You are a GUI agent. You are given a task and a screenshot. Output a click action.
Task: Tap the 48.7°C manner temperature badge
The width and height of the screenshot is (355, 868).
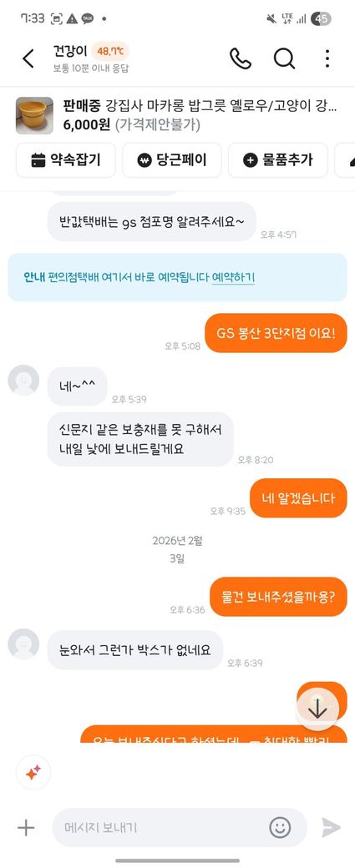[x=110, y=52]
